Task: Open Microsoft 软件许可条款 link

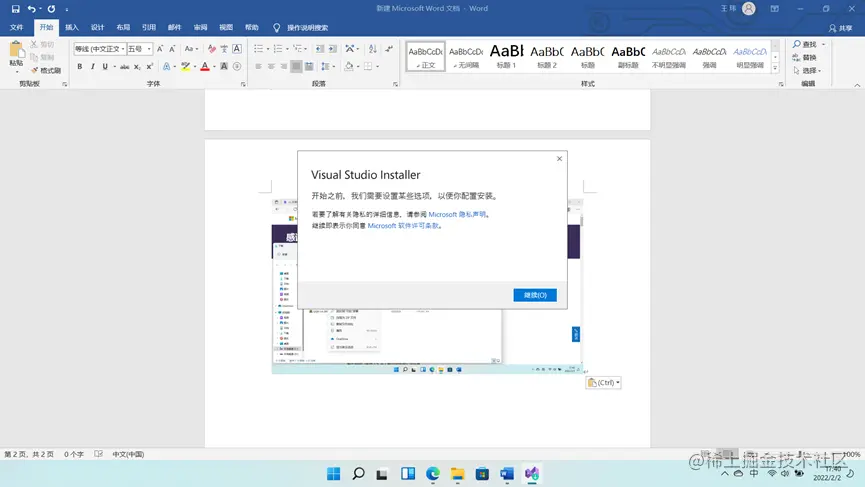Action: pyautogui.click(x=404, y=226)
